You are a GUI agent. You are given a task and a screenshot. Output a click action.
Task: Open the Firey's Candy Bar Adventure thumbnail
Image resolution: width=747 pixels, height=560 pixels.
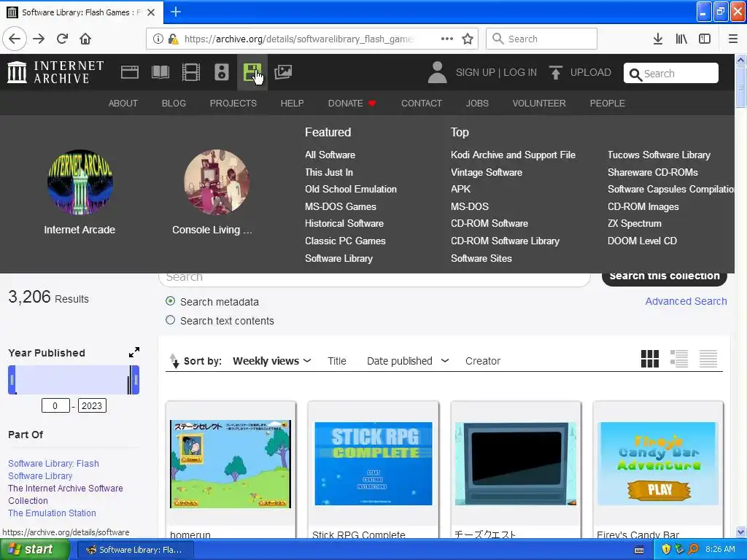(x=658, y=463)
